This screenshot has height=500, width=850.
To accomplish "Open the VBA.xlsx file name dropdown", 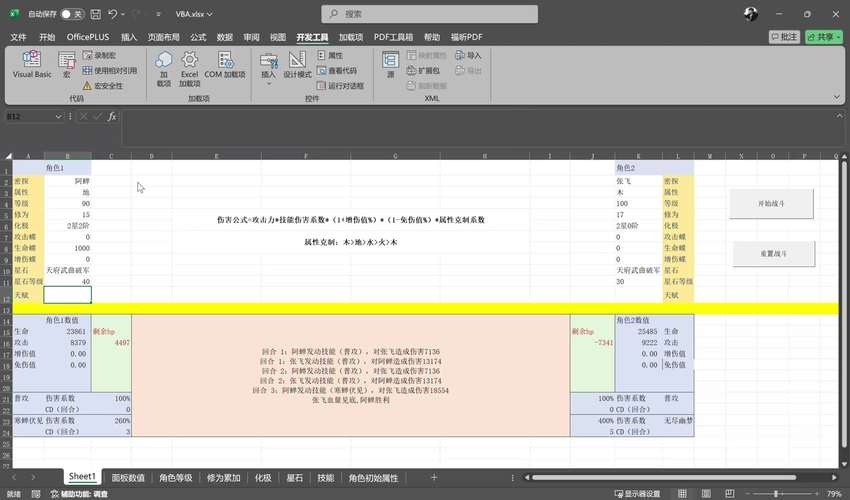I will coord(194,14).
